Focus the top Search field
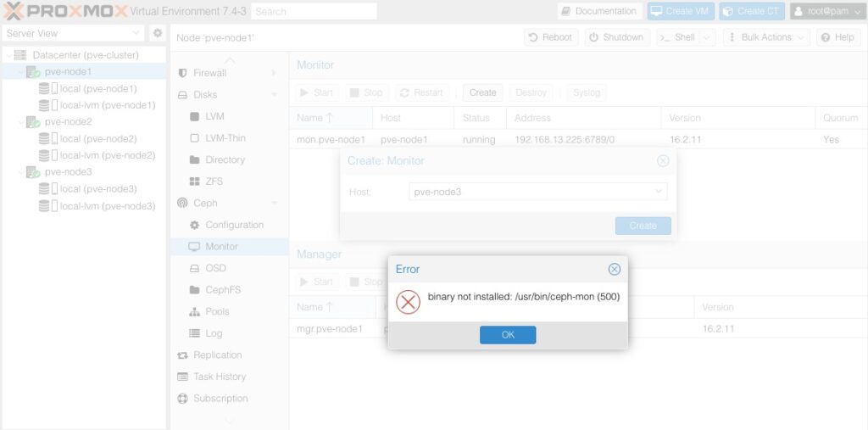Viewport: 868px width, 430px height. click(314, 11)
